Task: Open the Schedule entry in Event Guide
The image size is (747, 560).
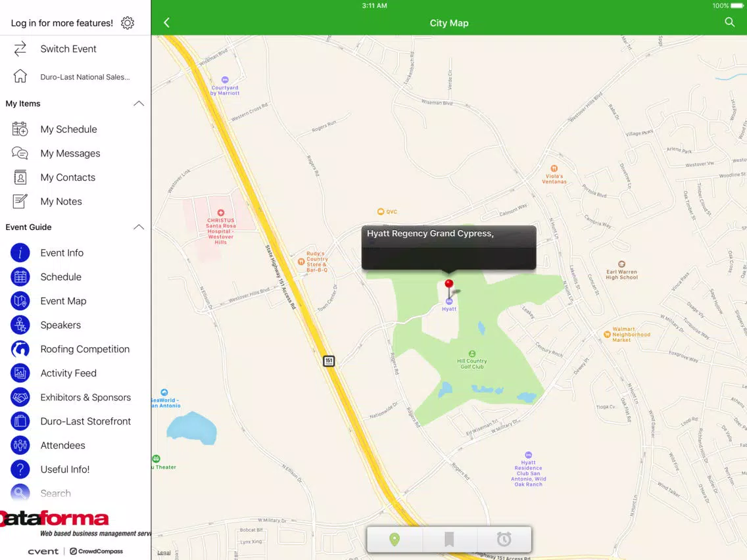Action: coord(75,277)
